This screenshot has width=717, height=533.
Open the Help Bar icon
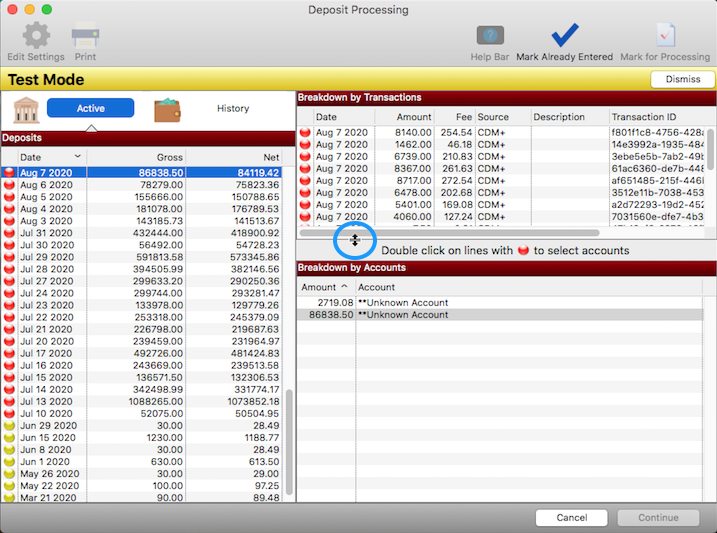[x=490, y=37]
